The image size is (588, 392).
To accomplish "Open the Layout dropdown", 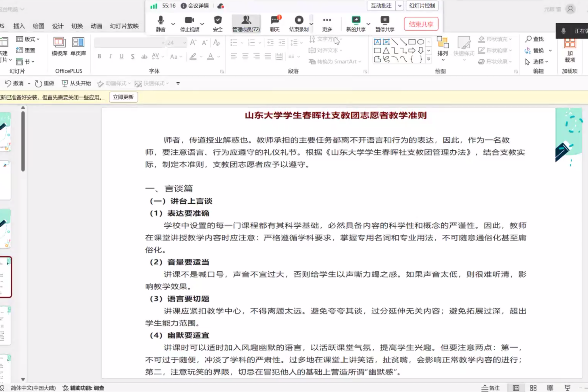I will (28, 39).
